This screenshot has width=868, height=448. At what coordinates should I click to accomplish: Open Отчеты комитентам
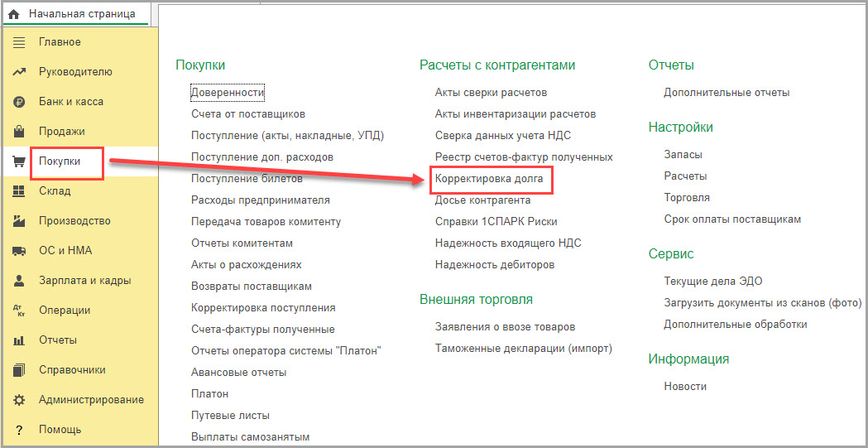(x=242, y=243)
